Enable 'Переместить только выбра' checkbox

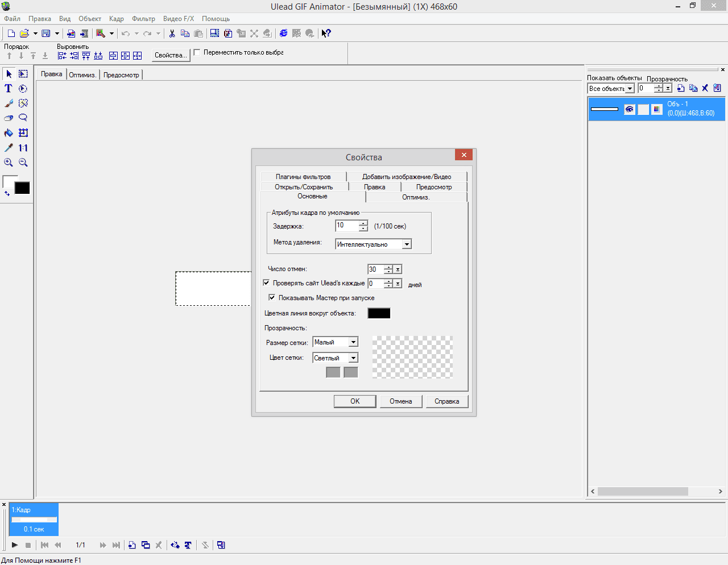click(197, 52)
